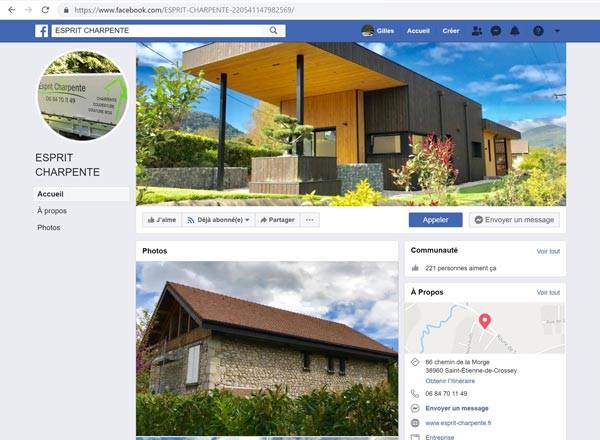
Task: Expand the Déjà abonné(e) dropdown
Action: point(218,220)
